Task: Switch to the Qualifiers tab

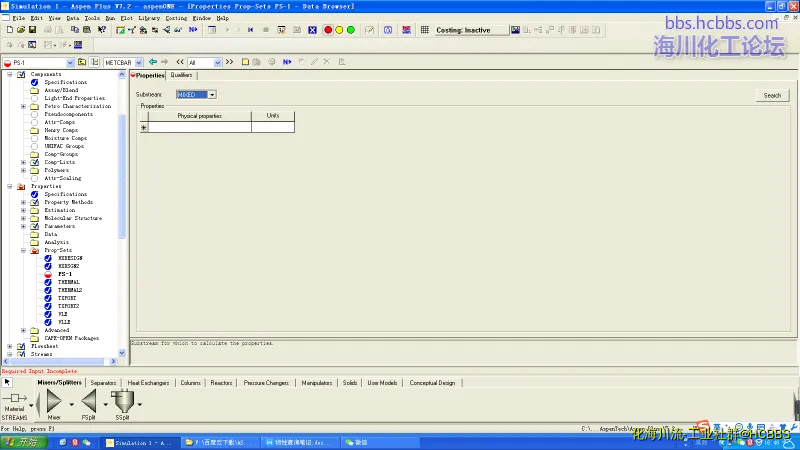Action: click(181, 75)
